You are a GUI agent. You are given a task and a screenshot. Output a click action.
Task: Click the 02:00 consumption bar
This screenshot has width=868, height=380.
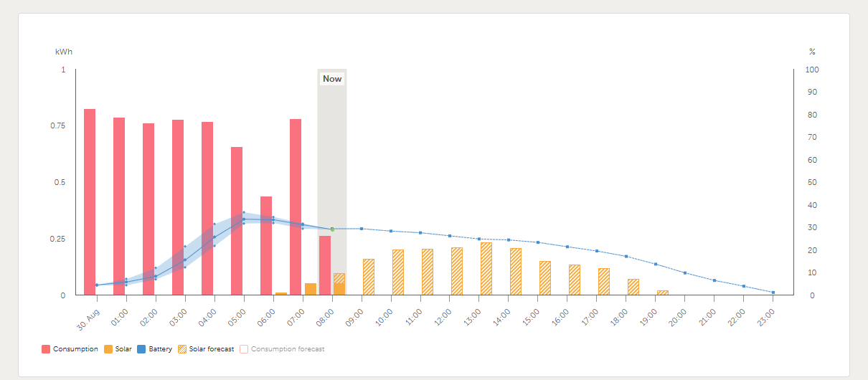(148, 209)
